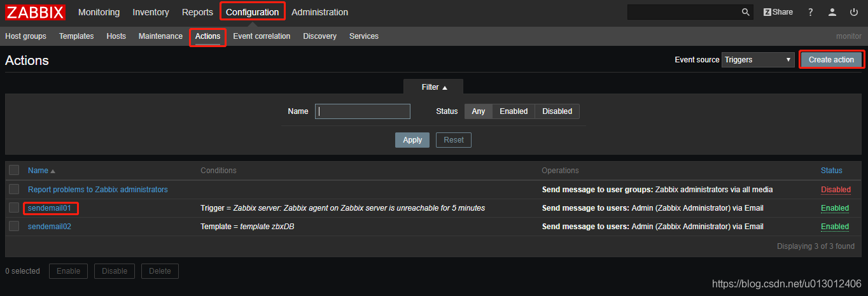
Task: Click the Delete button below the table
Action: click(x=160, y=271)
